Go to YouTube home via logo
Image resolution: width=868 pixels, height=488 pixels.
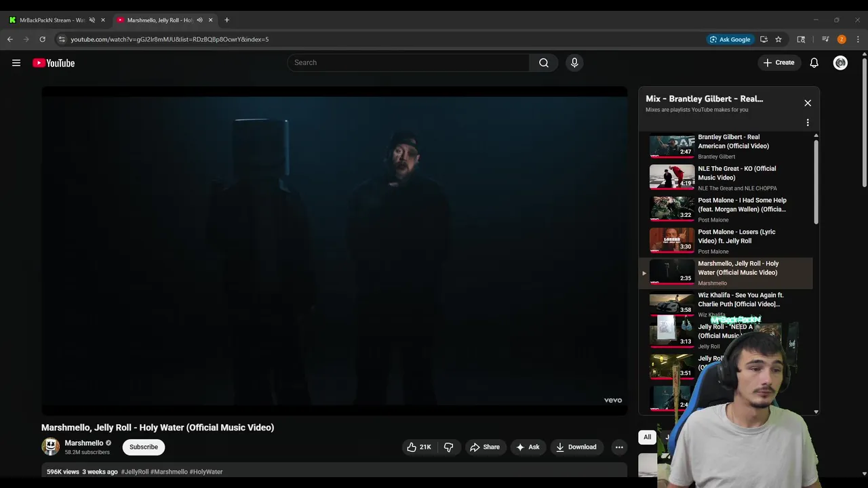pos(54,63)
